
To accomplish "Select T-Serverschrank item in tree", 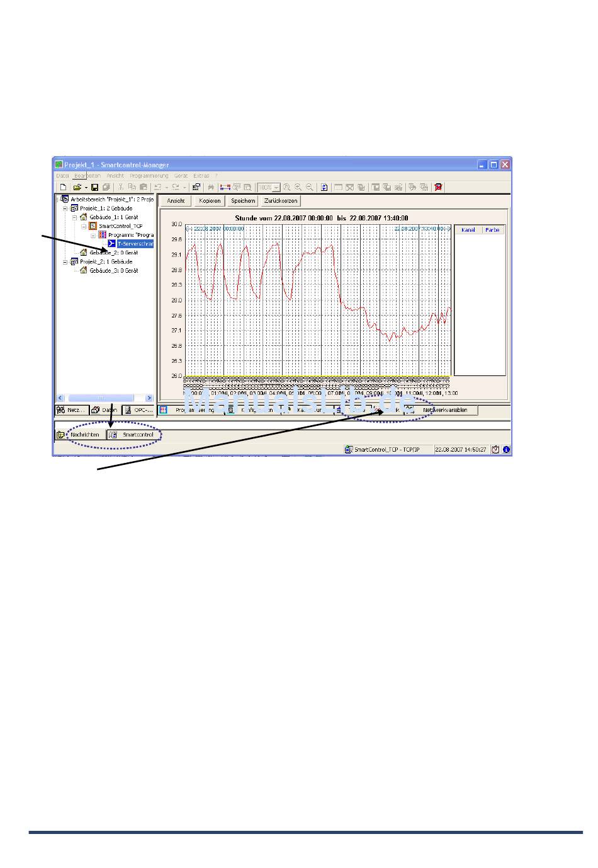I will (135, 243).
